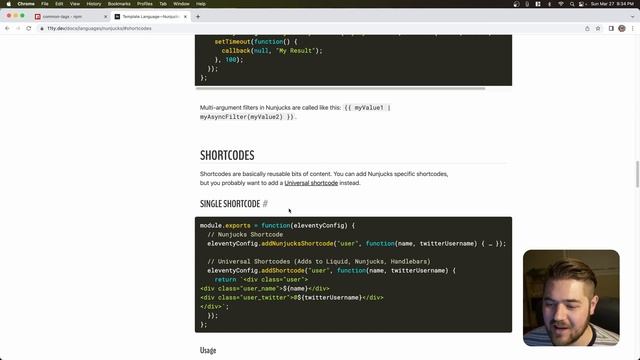
Task: Open the Wi-Fi status menu
Action: coord(561,4)
